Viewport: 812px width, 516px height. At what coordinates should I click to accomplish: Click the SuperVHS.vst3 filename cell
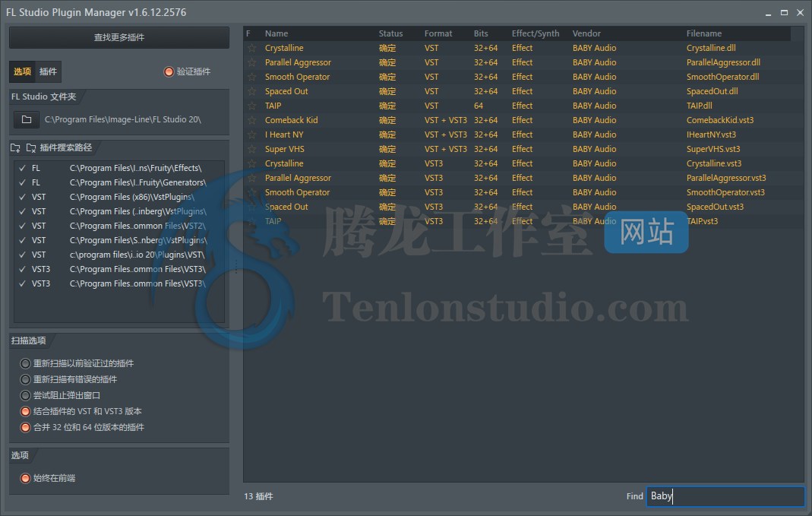point(713,150)
